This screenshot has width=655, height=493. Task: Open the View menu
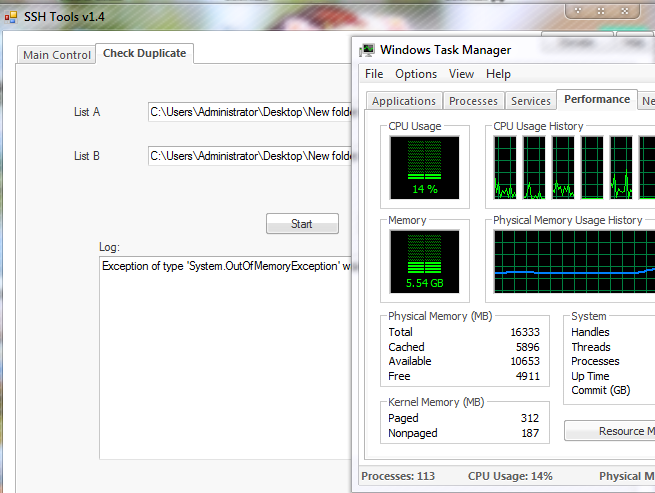click(461, 74)
